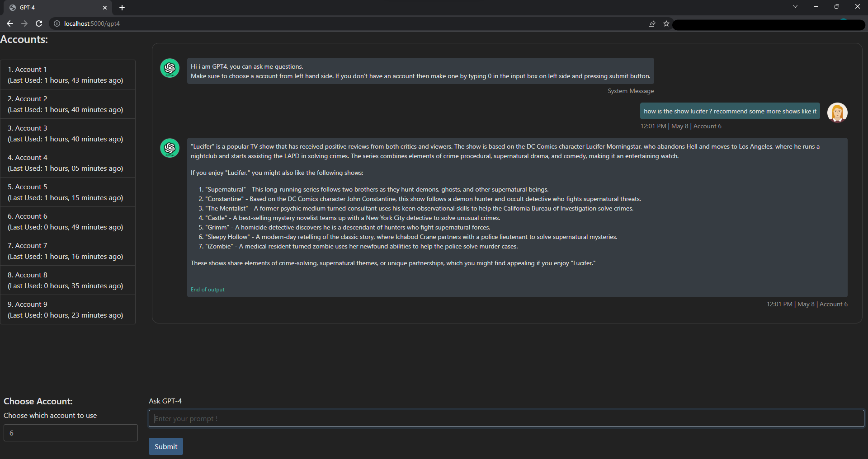Click the Choose which account to use label
Image resolution: width=868 pixels, height=459 pixels.
pos(50,415)
